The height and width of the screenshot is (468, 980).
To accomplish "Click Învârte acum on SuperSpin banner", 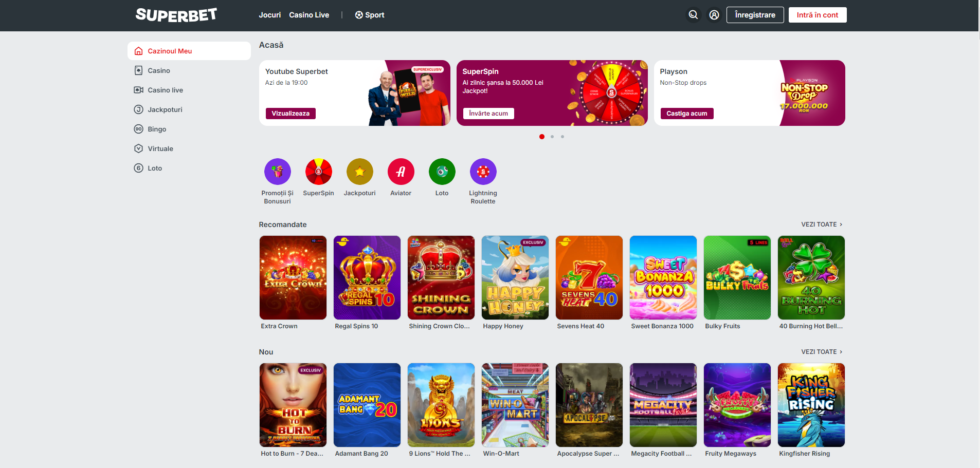I will point(488,114).
